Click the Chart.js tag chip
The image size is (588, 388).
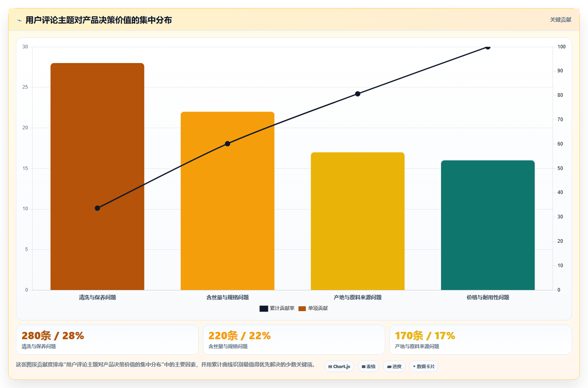coord(339,366)
